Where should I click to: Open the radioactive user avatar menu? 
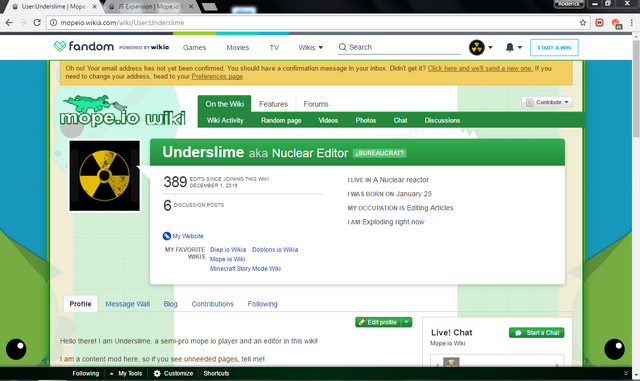click(x=476, y=47)
